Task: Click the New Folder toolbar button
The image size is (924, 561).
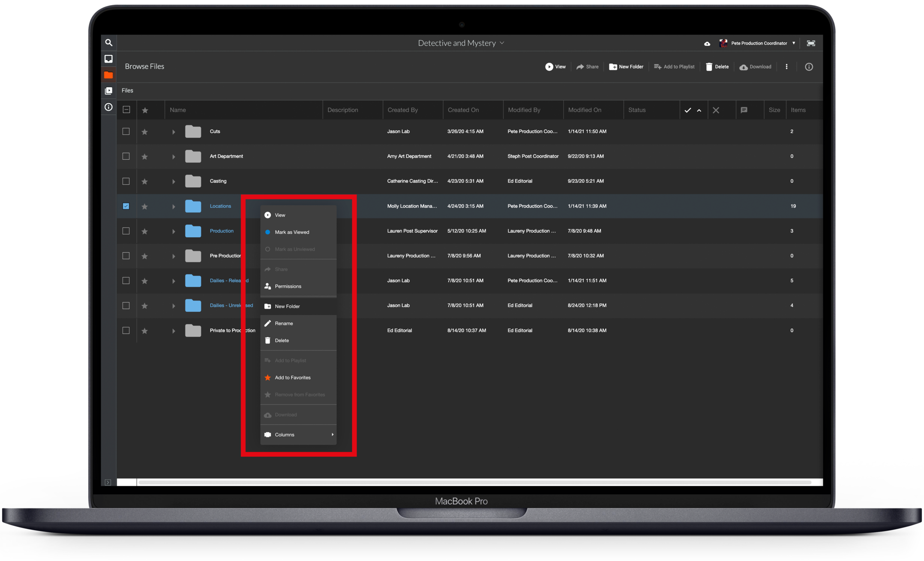Action: [x=626, y=67]
